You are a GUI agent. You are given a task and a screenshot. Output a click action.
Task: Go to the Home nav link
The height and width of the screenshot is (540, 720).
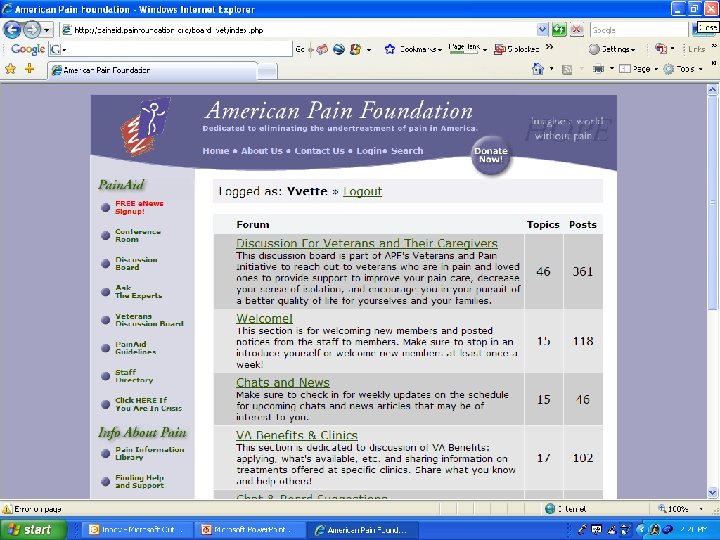click(216, 151)
